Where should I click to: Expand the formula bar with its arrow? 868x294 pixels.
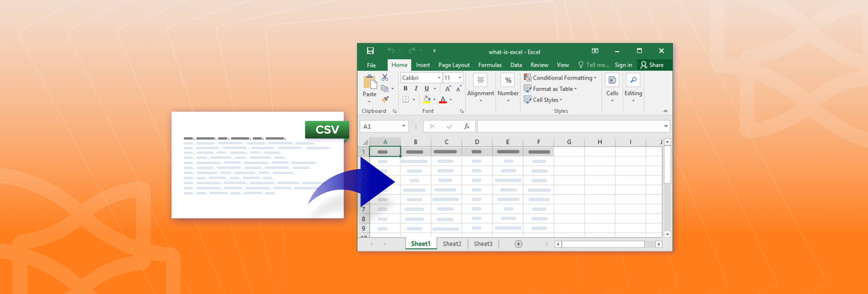665,126
